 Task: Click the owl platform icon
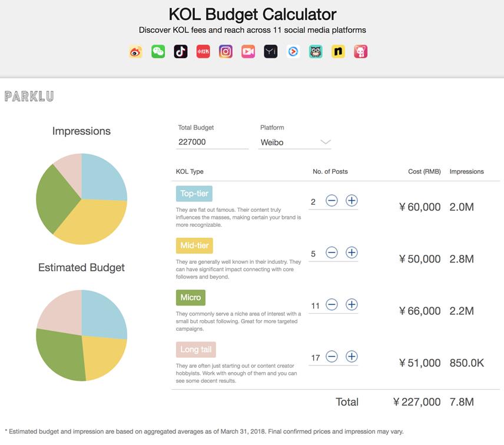click(315, 51)
